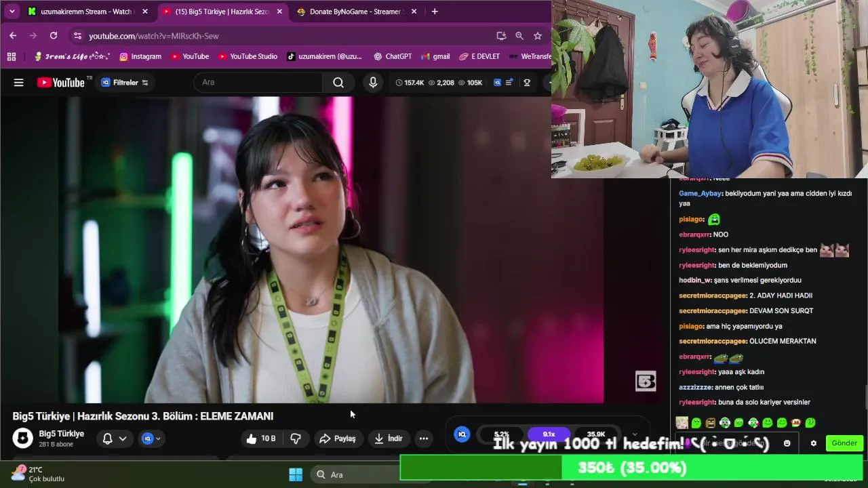The image size is (868, 488).
Task: Go forward with browser forward arrow
Action: [x=33, y=35]
